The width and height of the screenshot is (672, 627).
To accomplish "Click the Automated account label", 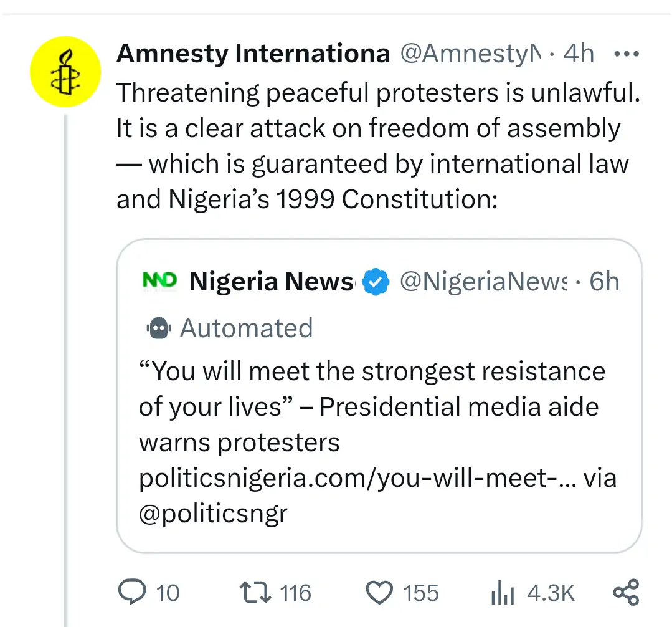I will pyautogui.click(x=246, y=328).
